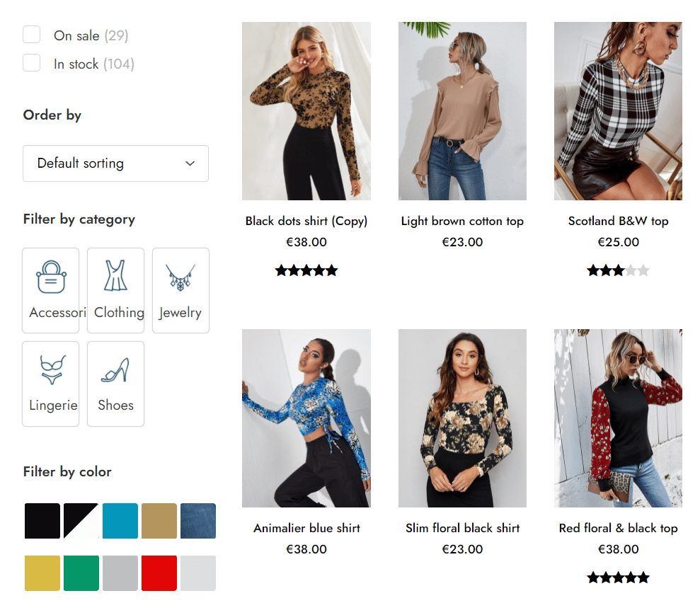700x603 pixels.
Task: Click the Light brown cotton top product photo
Action: (x=462, y=110)
